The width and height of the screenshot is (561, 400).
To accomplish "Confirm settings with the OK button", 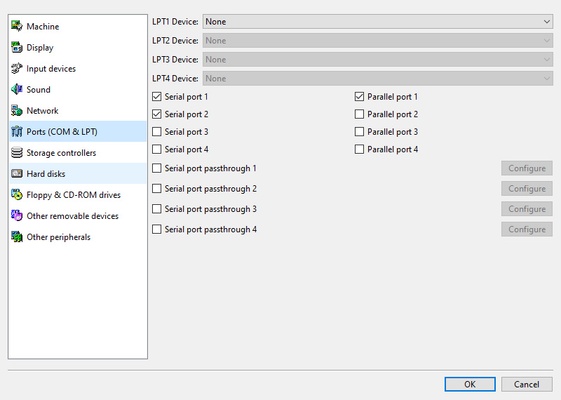I will 470,384.
